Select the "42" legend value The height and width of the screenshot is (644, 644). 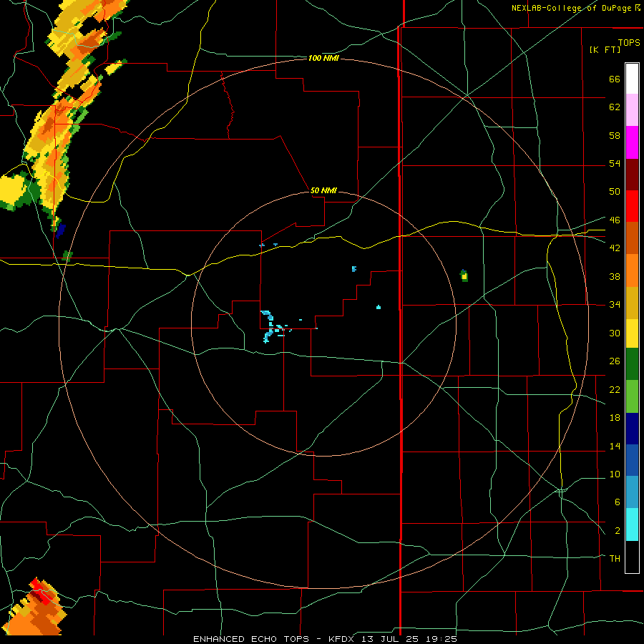(615, 248)
